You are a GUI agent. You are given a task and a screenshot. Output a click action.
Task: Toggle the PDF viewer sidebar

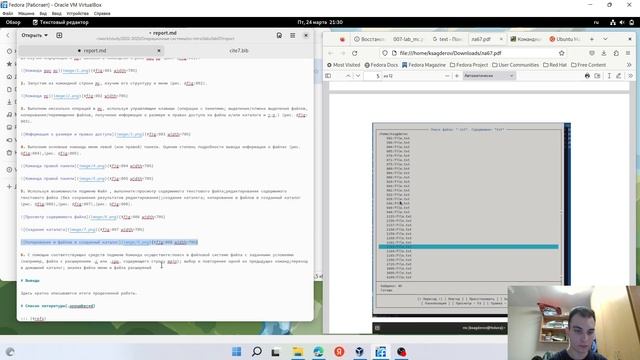(328, 76)
